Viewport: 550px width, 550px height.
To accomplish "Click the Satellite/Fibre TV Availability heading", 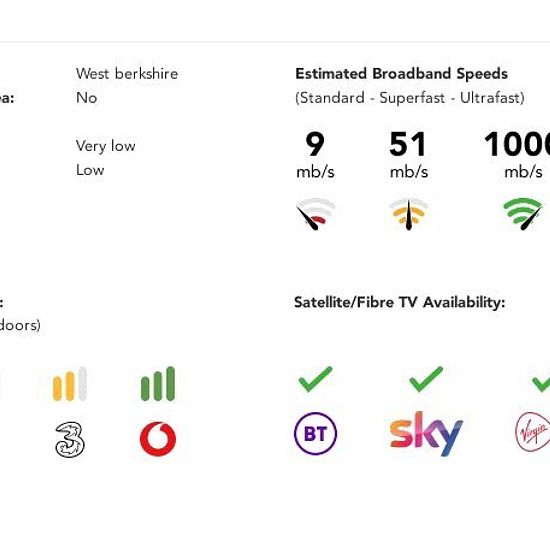I will click(x=400, y=302).
